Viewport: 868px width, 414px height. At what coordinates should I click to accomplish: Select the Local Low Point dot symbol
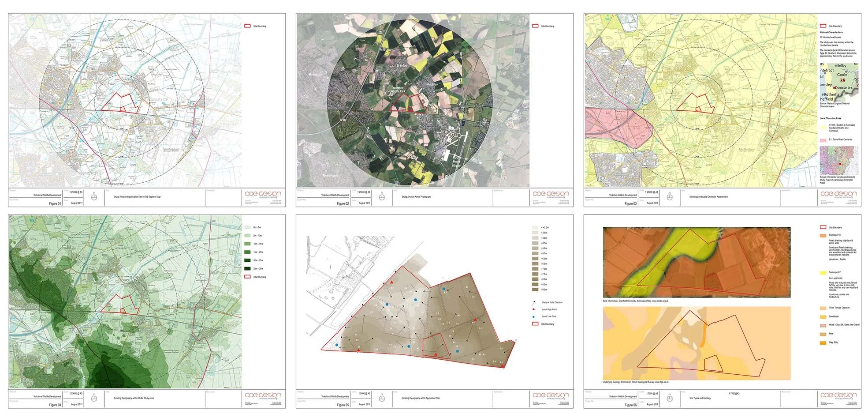pos(533,316)
